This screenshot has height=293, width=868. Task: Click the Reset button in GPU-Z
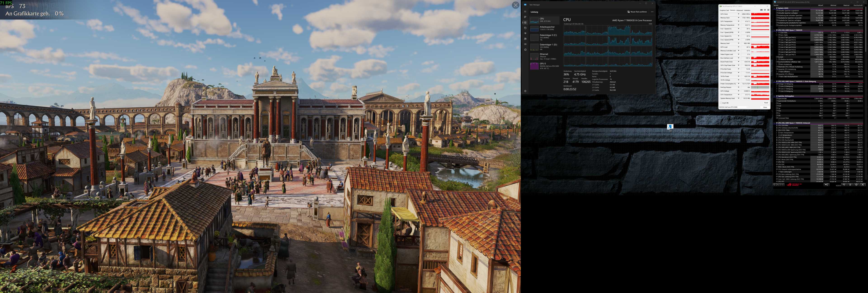pos(766,103)
